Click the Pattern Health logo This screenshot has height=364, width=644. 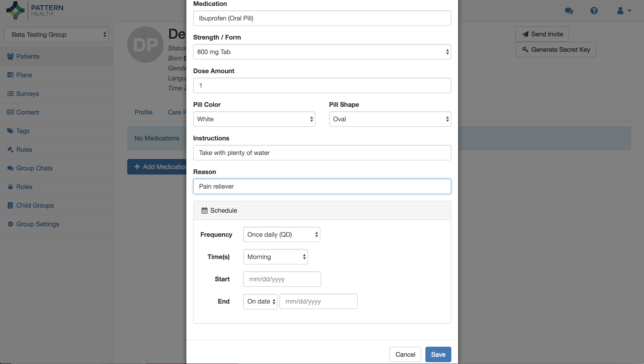coord(35,10)
